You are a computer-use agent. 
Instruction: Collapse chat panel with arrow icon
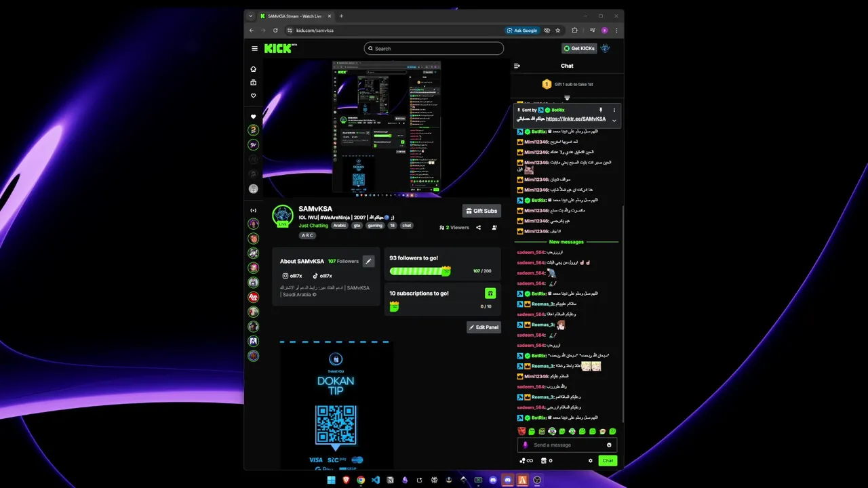point(517,66)
